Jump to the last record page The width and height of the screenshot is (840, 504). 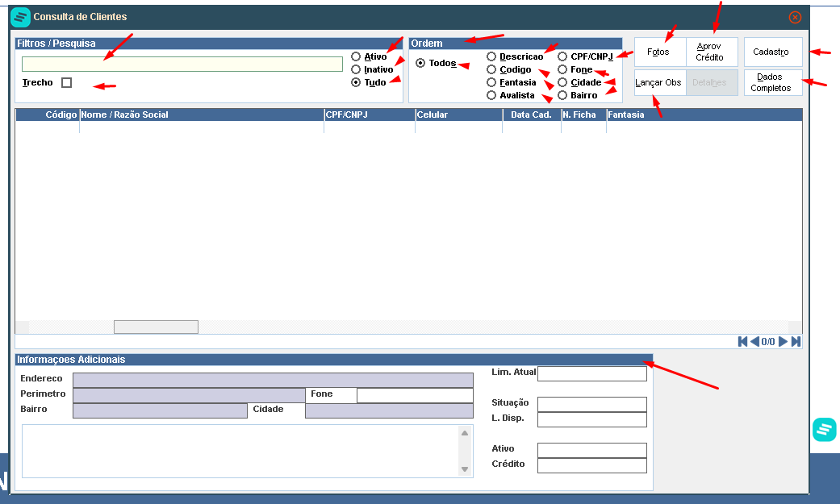pos(796,342)
